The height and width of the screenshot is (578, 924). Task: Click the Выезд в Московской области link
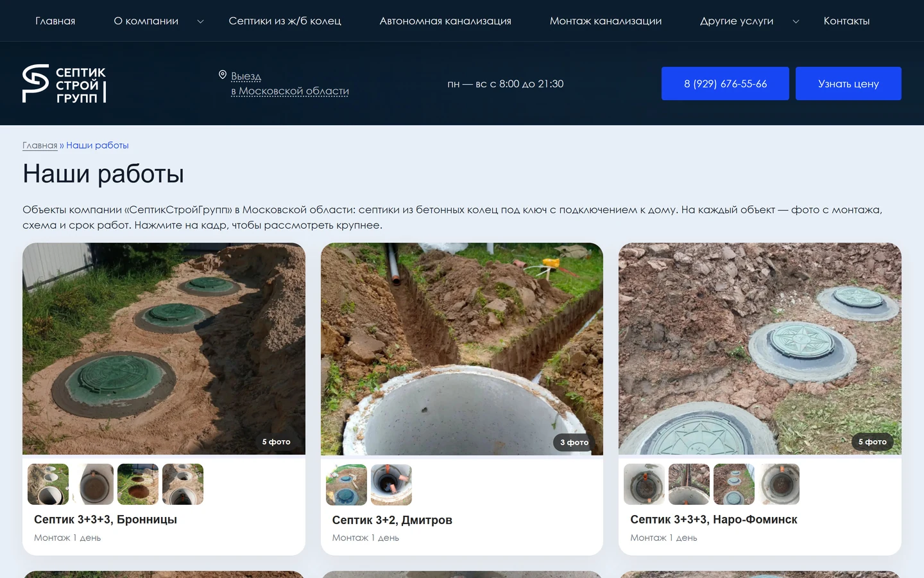pos(290,83)
